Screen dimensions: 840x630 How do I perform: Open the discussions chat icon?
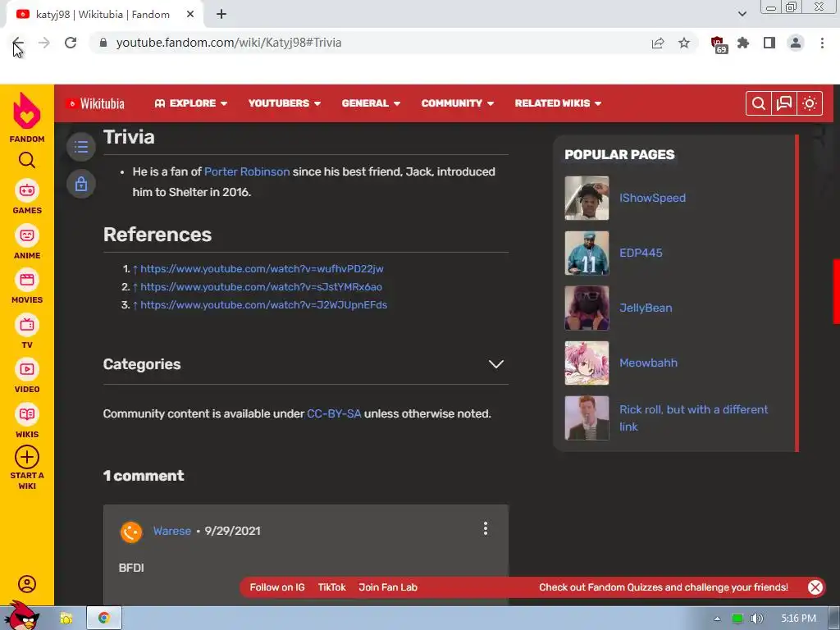click(784, 103)
